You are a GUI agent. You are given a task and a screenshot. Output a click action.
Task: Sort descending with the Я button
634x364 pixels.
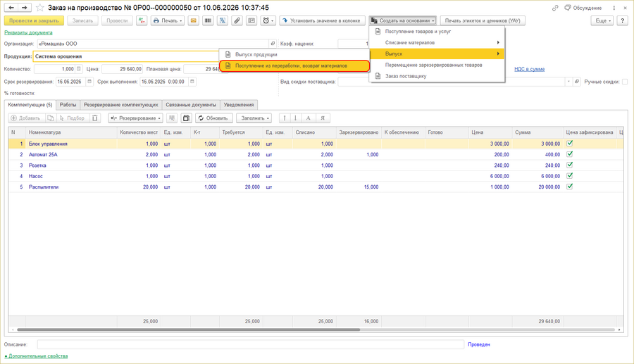(323, 118)
